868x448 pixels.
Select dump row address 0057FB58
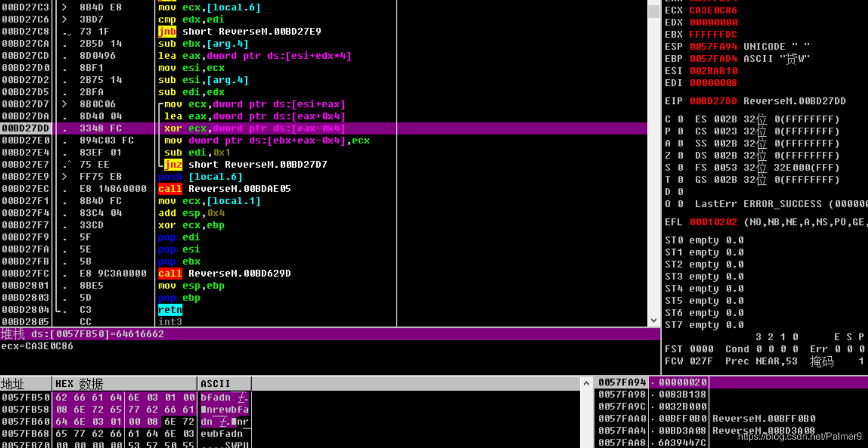tap(26, 409)
